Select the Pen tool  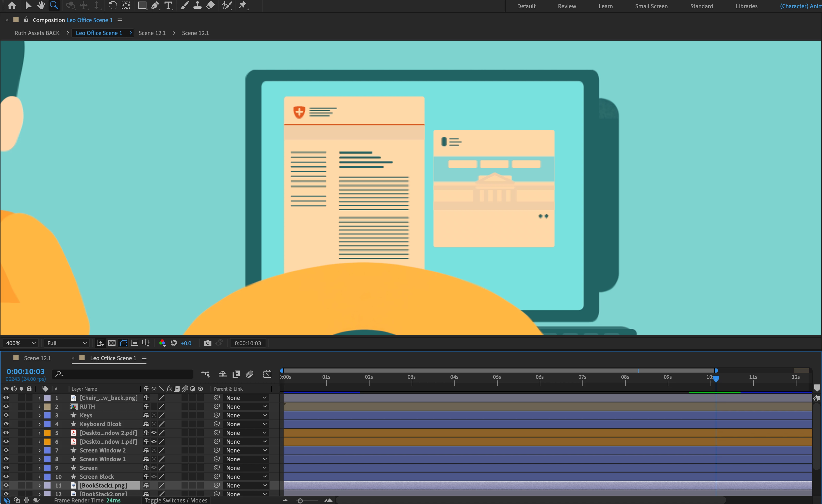click(x=155, y=6)
